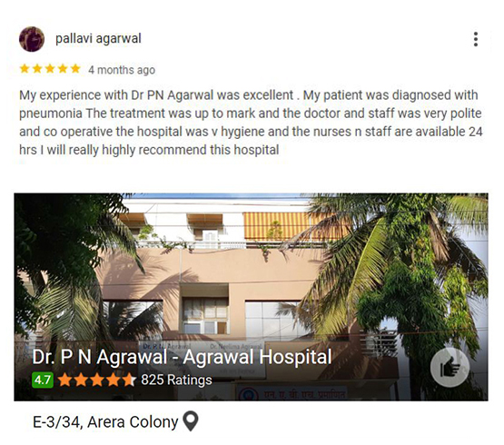Click the map pin location icon
504x445 pixels.
click(191, 420)
